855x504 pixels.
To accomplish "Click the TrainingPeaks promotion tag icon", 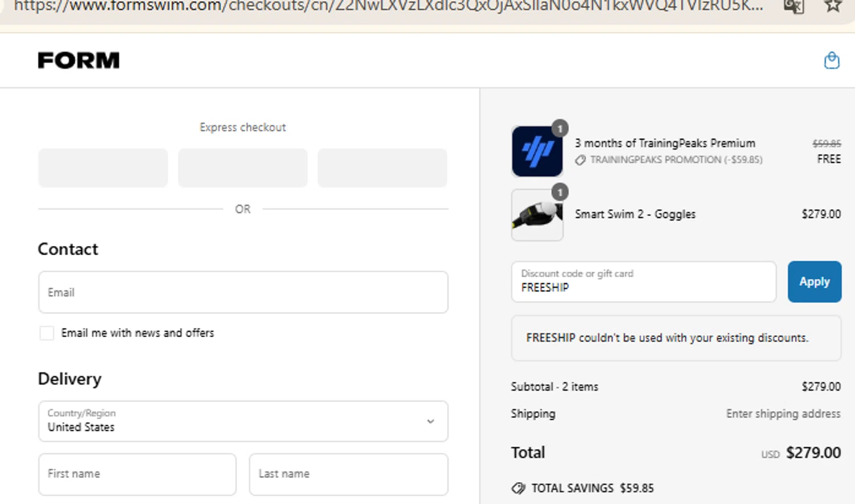I will [x=580, y=160].
